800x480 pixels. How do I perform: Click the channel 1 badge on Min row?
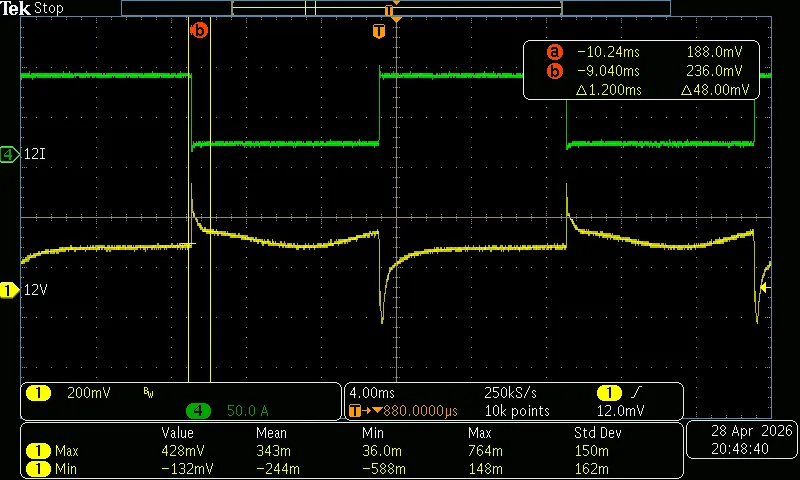pyautogui.click(x=38, y=468)
